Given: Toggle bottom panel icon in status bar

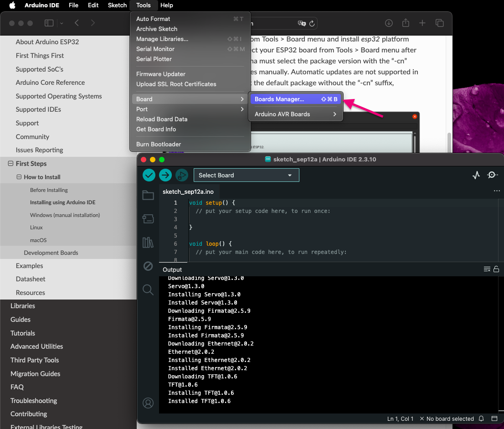Looking at the screenshot, I should click(494, 419).
